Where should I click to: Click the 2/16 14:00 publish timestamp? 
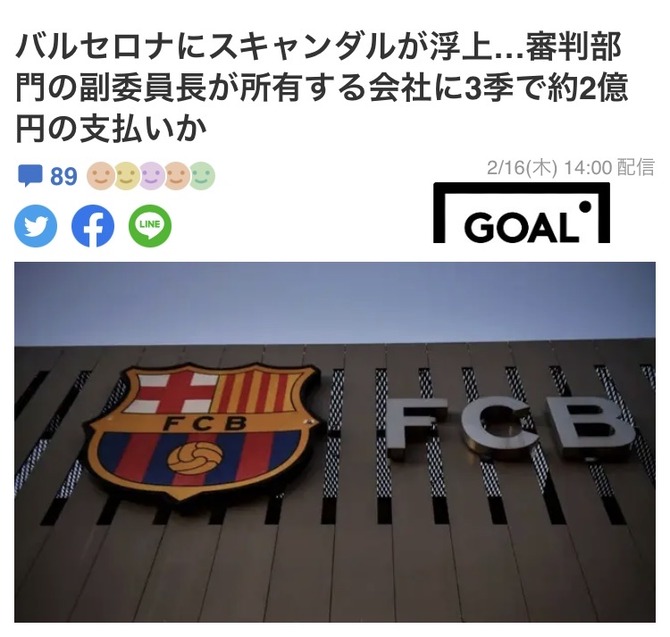coord(549,167)
